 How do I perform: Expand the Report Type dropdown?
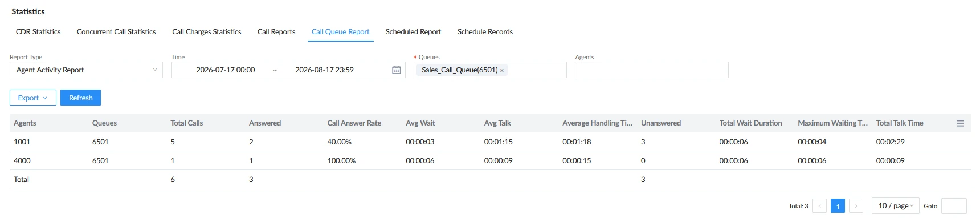tap(86, 70)
